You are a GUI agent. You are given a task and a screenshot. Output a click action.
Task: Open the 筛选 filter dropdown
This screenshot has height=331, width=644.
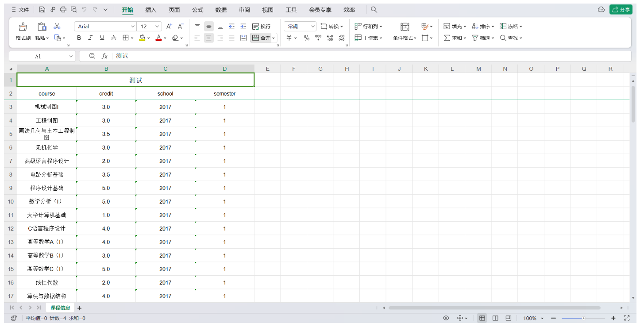(x=483, y=38)
